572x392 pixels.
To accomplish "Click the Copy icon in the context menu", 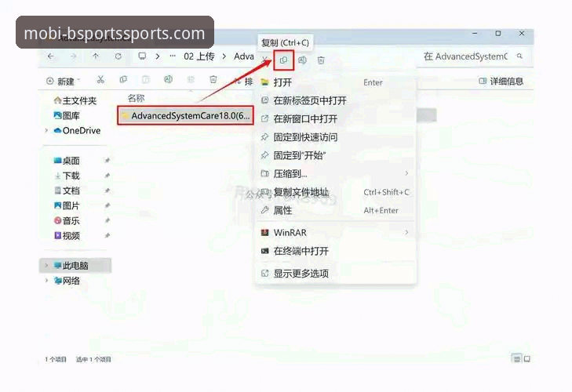I will (x=283, y=60).
